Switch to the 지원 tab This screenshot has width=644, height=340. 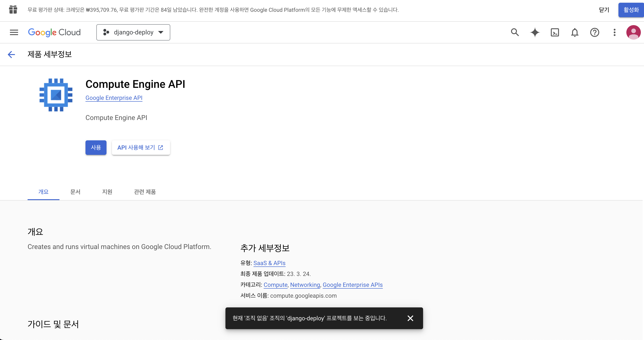click(107, 192)
